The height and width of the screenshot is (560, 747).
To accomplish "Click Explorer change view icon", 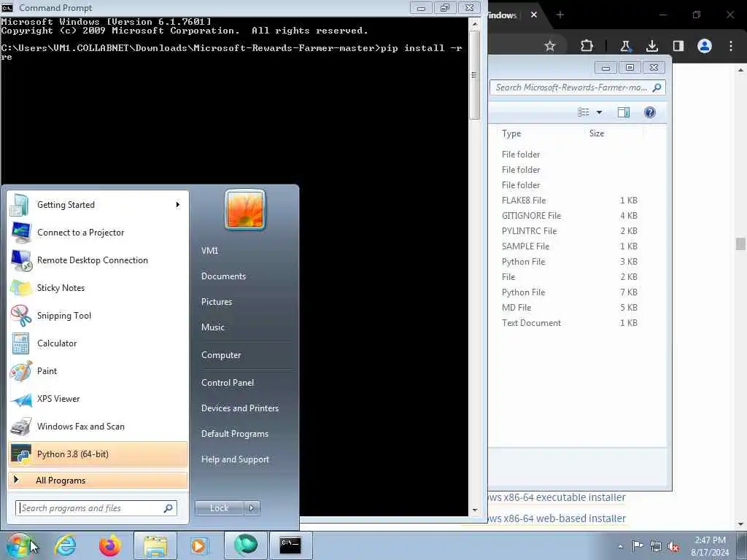I will (584, 112).
